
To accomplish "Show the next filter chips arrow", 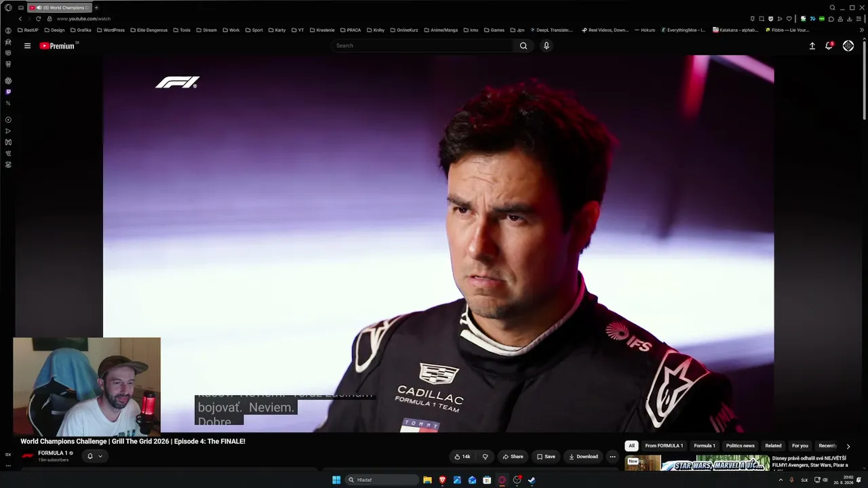I will (848, 446).
